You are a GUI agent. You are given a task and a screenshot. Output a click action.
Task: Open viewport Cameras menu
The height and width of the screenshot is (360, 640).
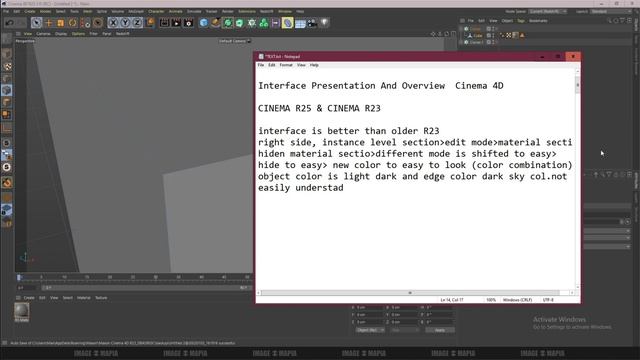43,34
